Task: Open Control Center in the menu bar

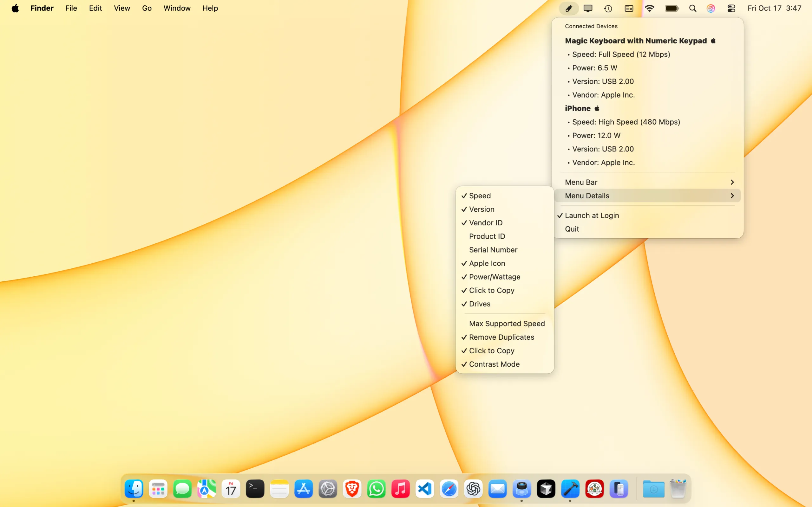Action: [731, 8]
